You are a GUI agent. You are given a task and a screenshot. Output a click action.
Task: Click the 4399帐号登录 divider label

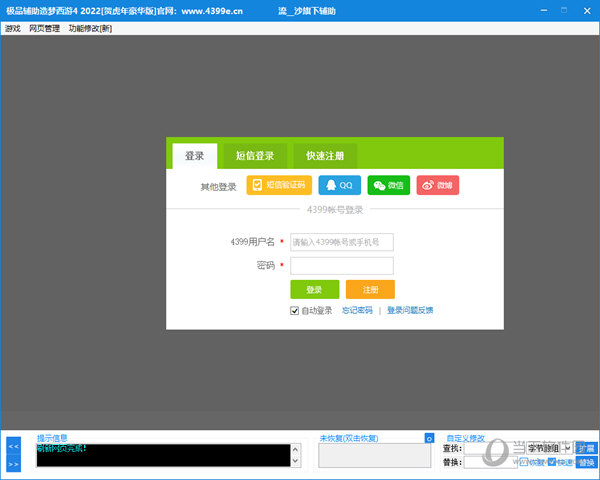(x=335, y=210)
